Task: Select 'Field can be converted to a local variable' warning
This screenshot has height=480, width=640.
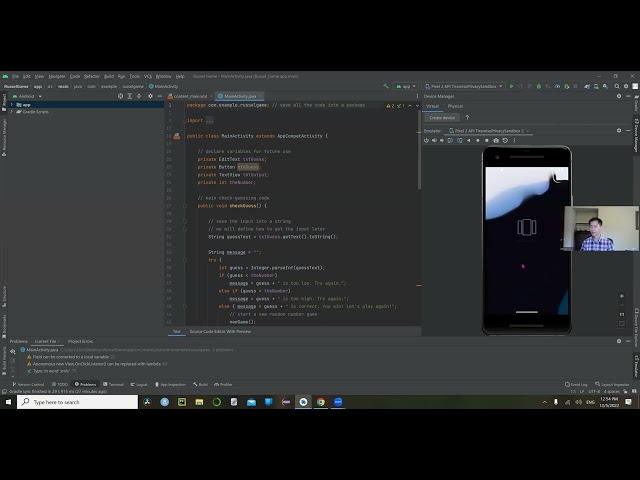Action: coord(71,357)
